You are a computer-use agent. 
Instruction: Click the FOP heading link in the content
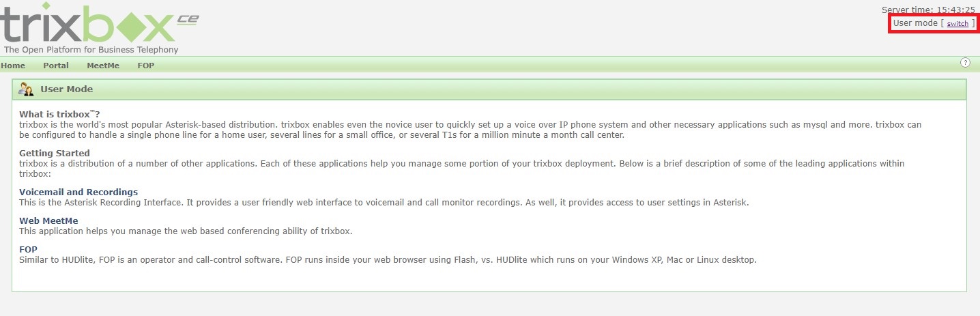point(28,250)
